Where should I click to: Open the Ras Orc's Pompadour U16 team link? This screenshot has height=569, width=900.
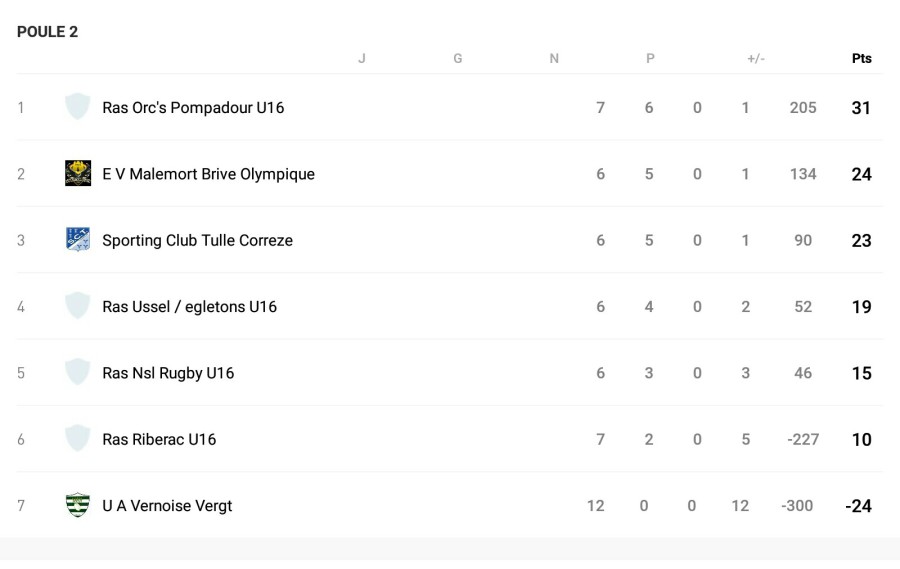tap(193, 107)
